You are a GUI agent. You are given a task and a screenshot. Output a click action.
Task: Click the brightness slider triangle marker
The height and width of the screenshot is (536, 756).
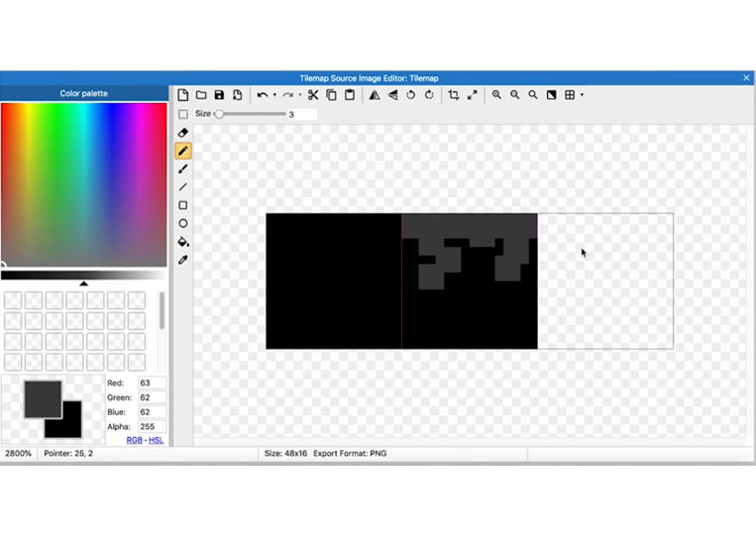tap(84, 283)
